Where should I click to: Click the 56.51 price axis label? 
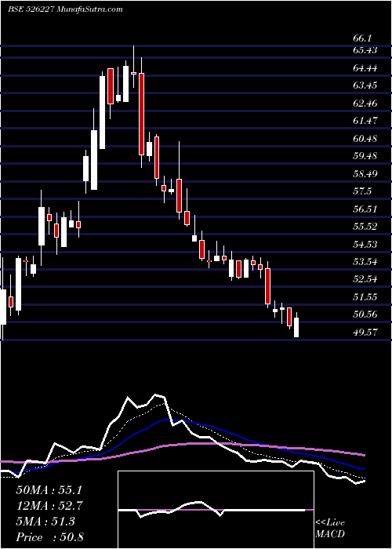pos(365,209)
